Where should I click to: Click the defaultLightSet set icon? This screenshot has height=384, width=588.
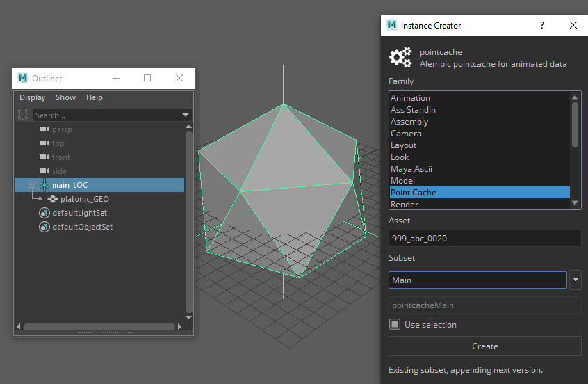(x=44, y=213)
